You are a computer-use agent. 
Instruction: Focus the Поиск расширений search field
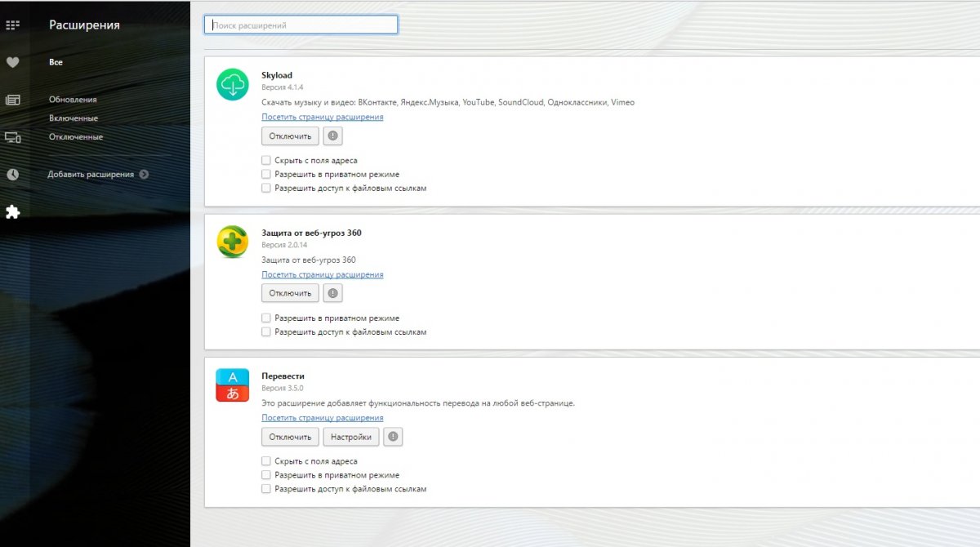pos(301,25)
